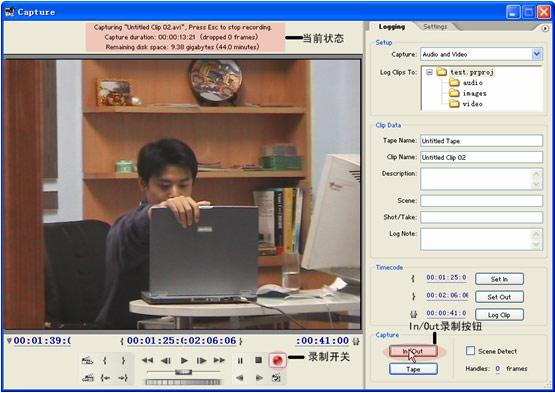Click the In/Out capture button
Screen dimensions: 555x393
pyautogui.click(x=413, y=351)
